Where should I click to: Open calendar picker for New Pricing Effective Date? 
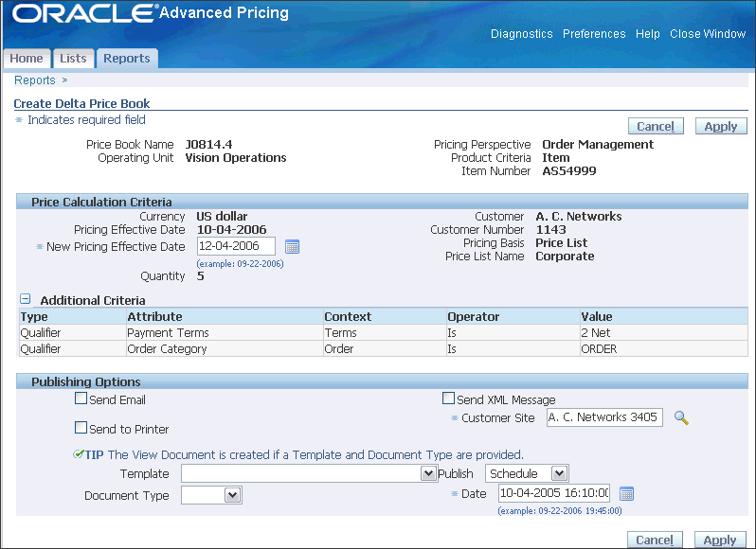292,246
